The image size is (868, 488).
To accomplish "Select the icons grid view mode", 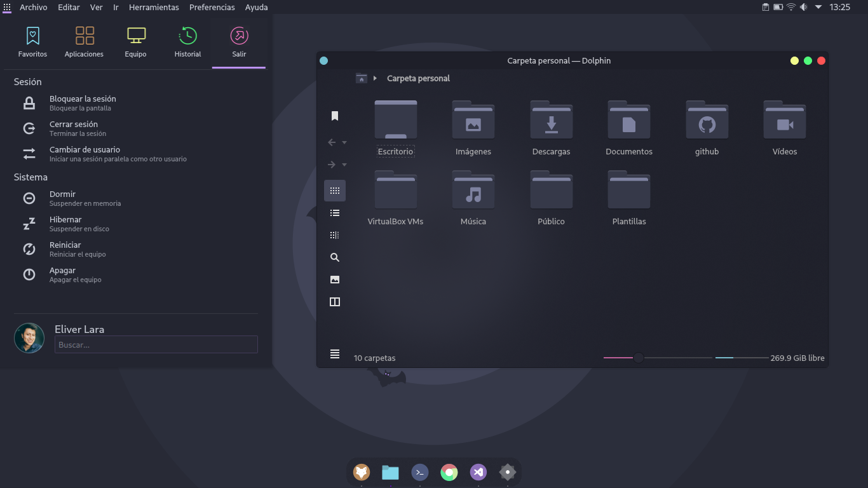I will (335, 191).
